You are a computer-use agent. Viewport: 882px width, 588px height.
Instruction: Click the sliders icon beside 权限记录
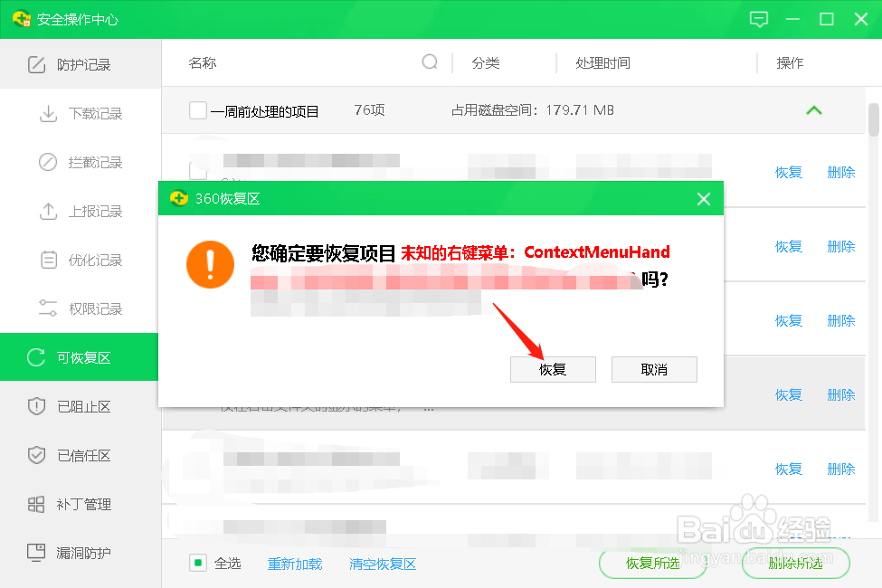(48, 308)
